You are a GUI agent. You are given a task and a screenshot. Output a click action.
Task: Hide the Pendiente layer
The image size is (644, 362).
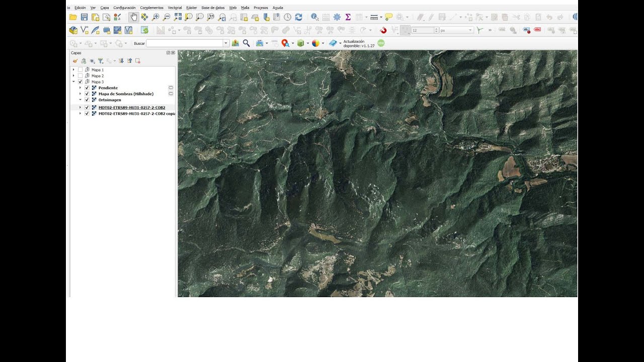[87, 88]
